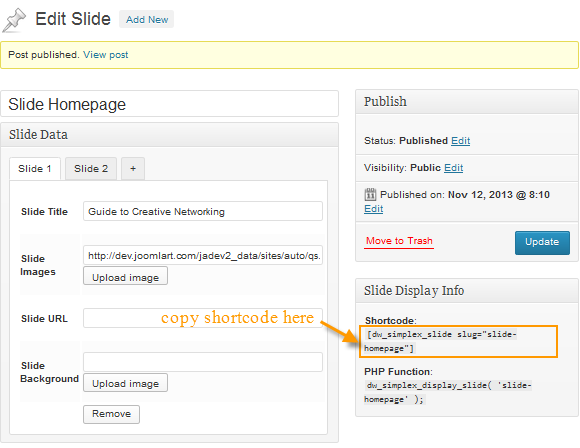
Task: Click the Slide Background label
Action: click(x=50, y=372)
